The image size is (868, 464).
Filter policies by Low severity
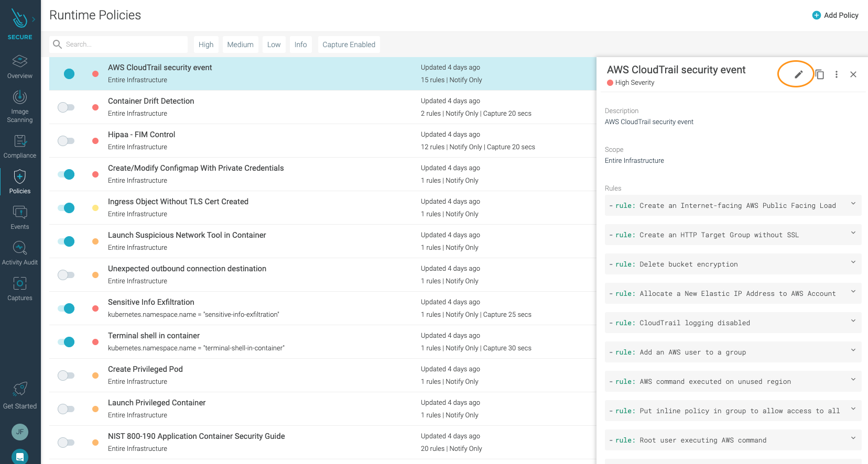tap(274, 45)
